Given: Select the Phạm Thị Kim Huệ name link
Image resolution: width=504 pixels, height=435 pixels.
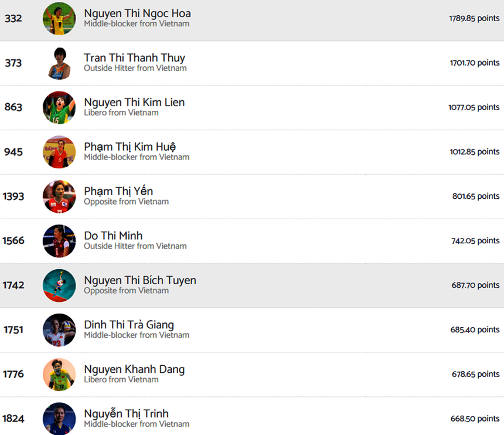Looking at the screenshot, I should pyautogui.click(x=130, y=147).
